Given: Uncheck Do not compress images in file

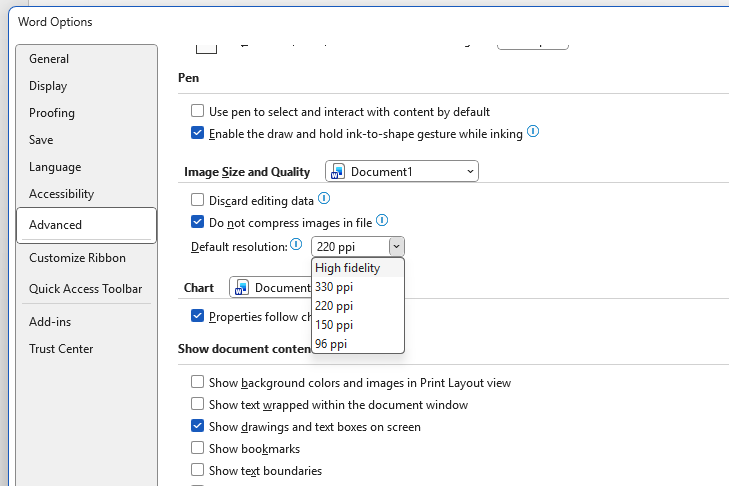Looking at the screenshot, I should [x=198, y=222].
